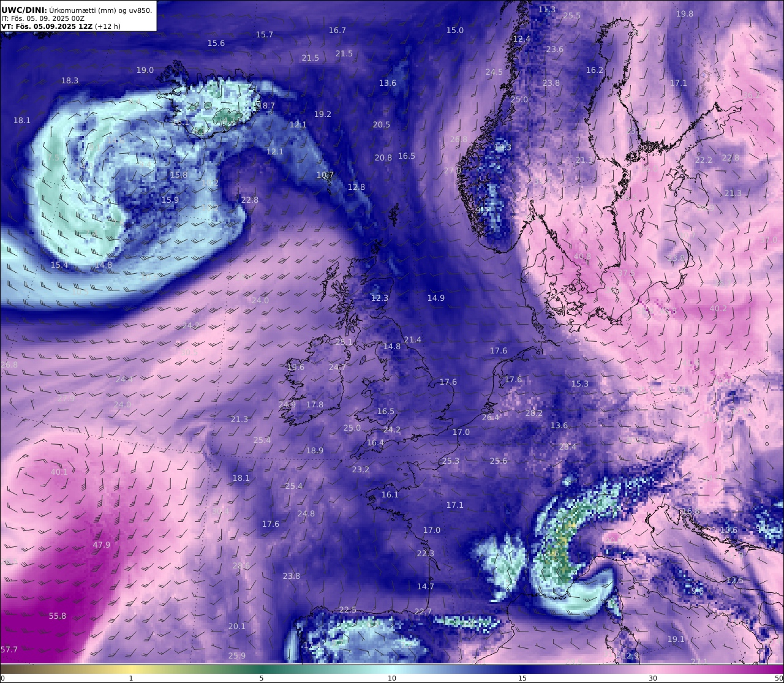Click the 23.6 value label

pyautogui.click(x=555, y=50)
